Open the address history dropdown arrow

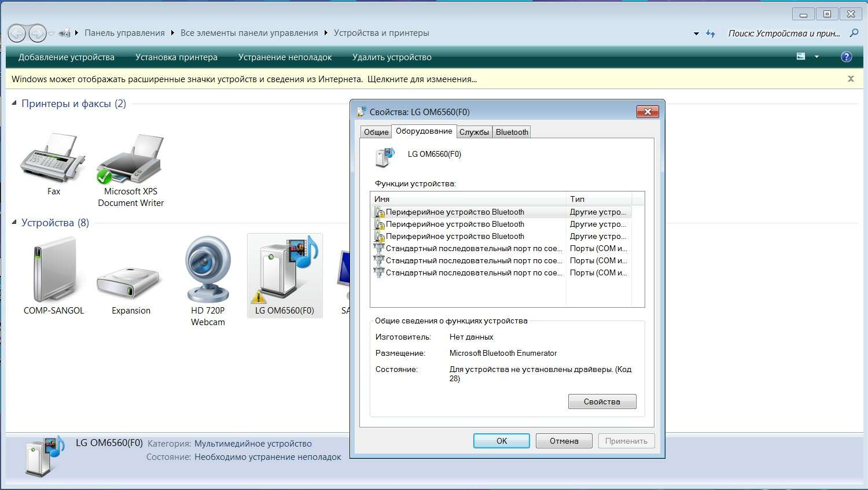(x=696, y=34)
